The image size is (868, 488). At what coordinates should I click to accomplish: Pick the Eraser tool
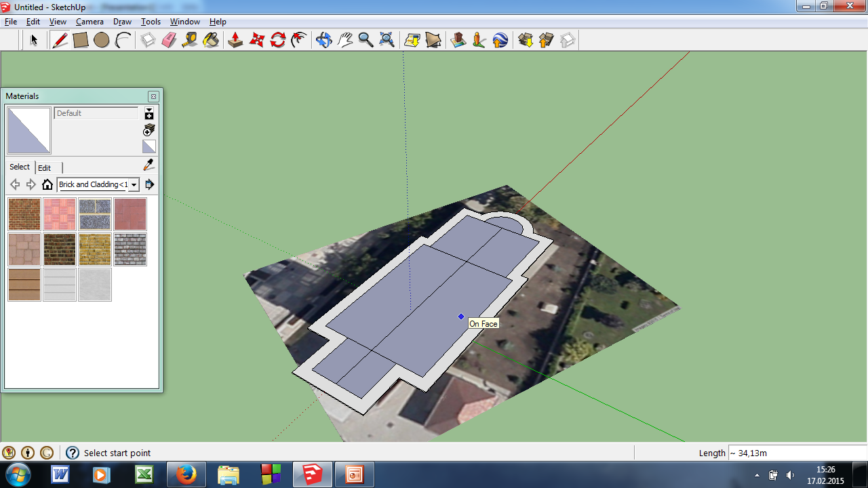[x=169, y=41]
